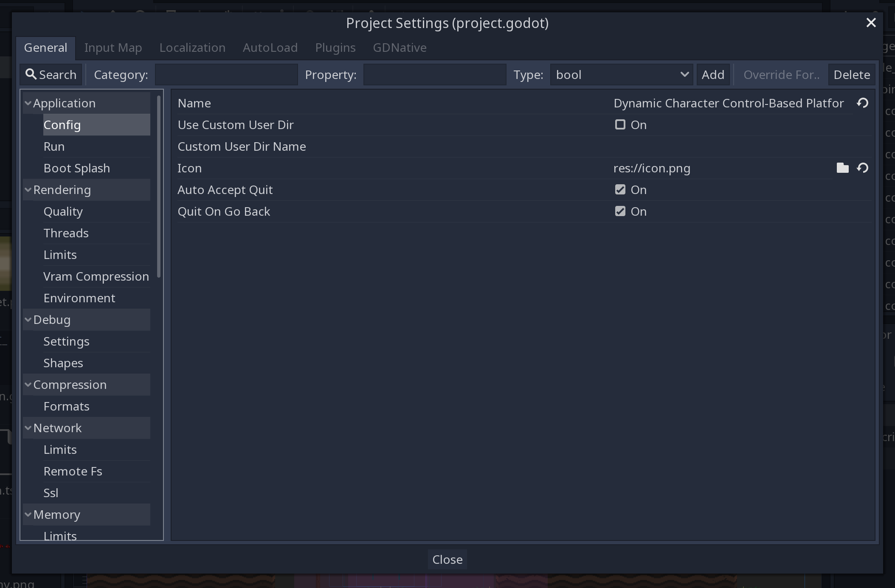895x588 pixels.
Task: Uncheck Quit On Go Back
Action: (x=620, y=211)
